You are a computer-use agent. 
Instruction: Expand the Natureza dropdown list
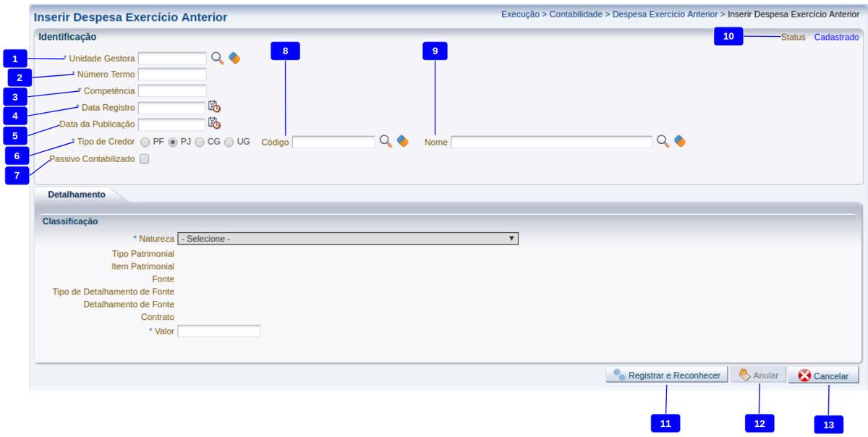click(348, 239)
